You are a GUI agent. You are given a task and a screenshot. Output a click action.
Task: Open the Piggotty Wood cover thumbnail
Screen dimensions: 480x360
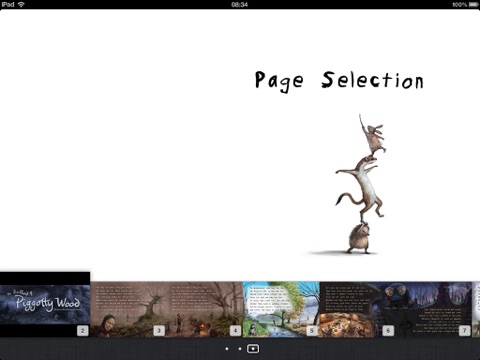45,304
